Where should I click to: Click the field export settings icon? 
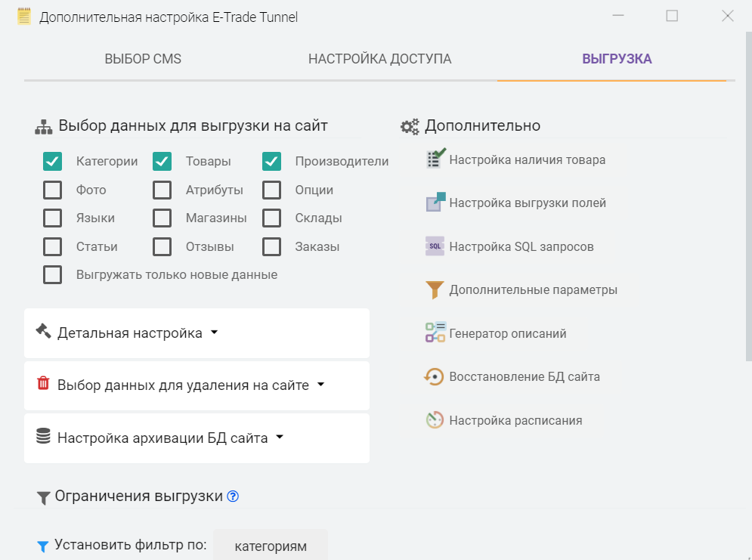436,203
